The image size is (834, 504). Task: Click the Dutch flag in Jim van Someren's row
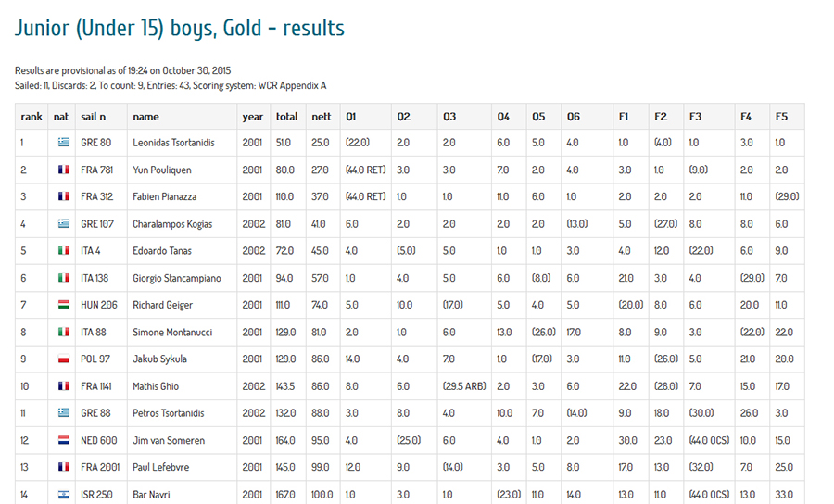click(62, 441)
